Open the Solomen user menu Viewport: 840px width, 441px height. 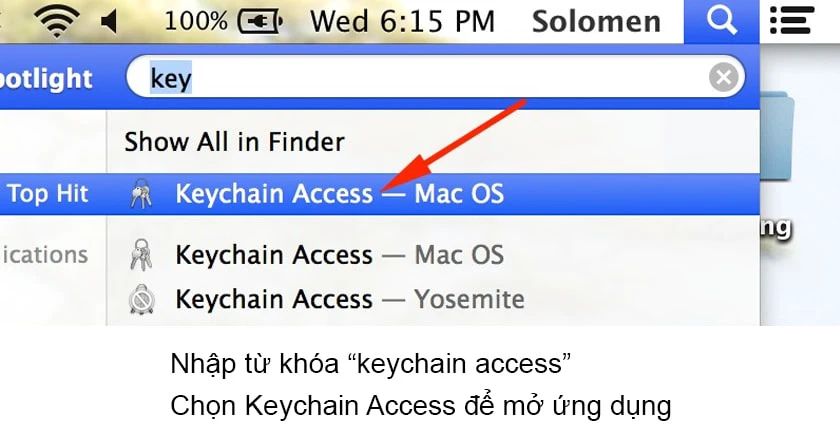click(596, 21)
